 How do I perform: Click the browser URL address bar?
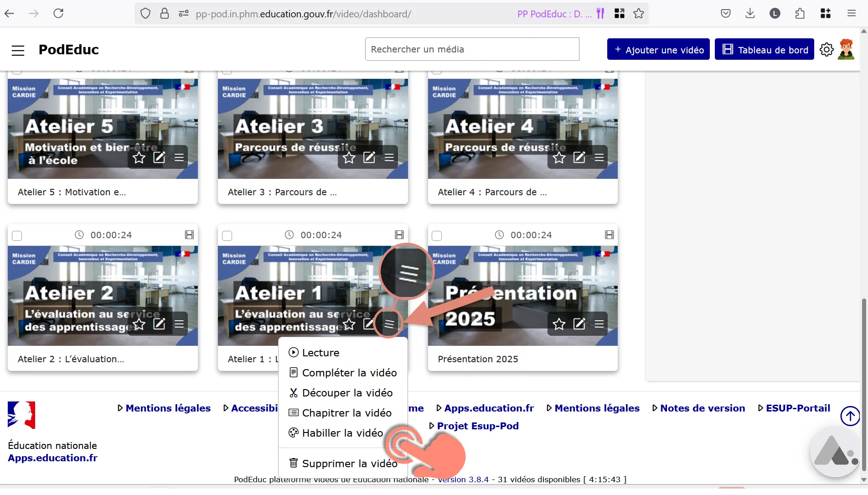tap(303, 14)
